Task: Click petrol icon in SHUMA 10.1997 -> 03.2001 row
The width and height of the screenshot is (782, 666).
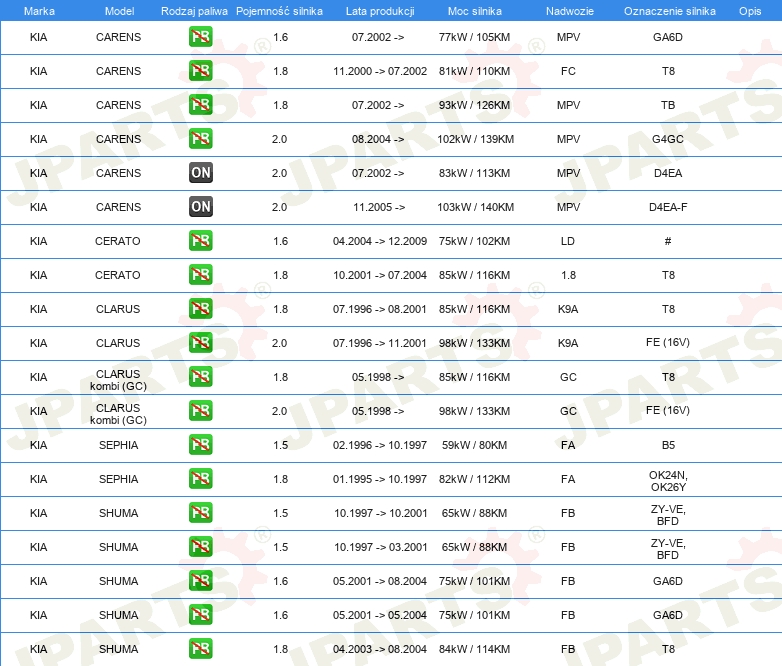Action: coord(200,547)
